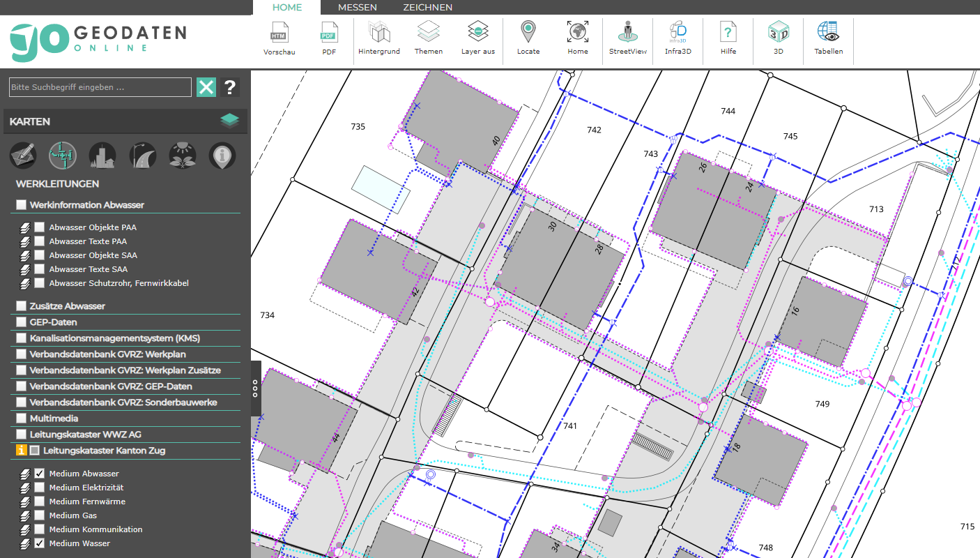Click the search help question mark button

[x=230, y=87]
